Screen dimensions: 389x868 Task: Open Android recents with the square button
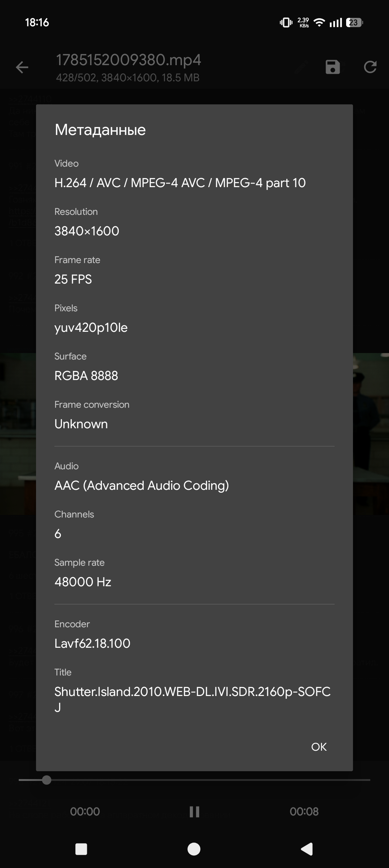pyautogui.click(x=81, y=849)
